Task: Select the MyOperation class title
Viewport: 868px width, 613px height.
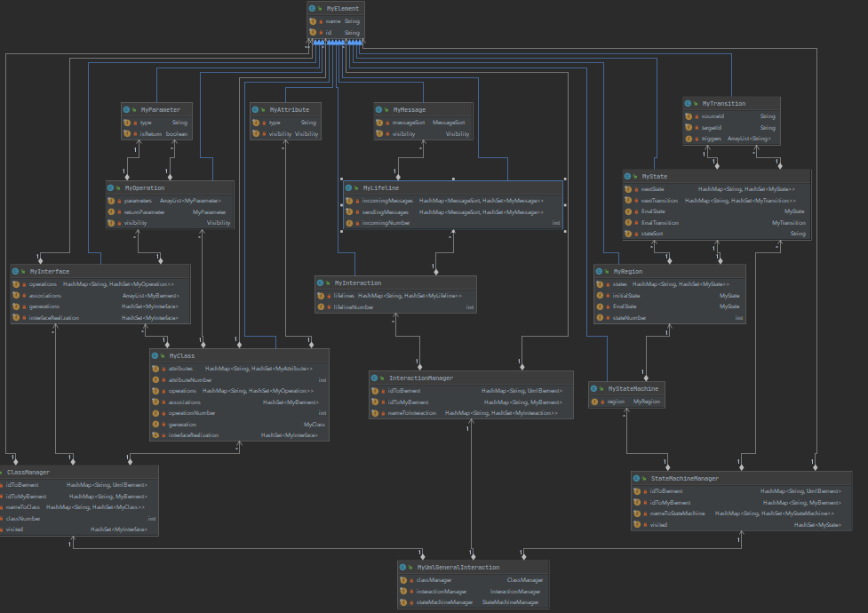Action: pyautogui.click(x=145, y=187)
